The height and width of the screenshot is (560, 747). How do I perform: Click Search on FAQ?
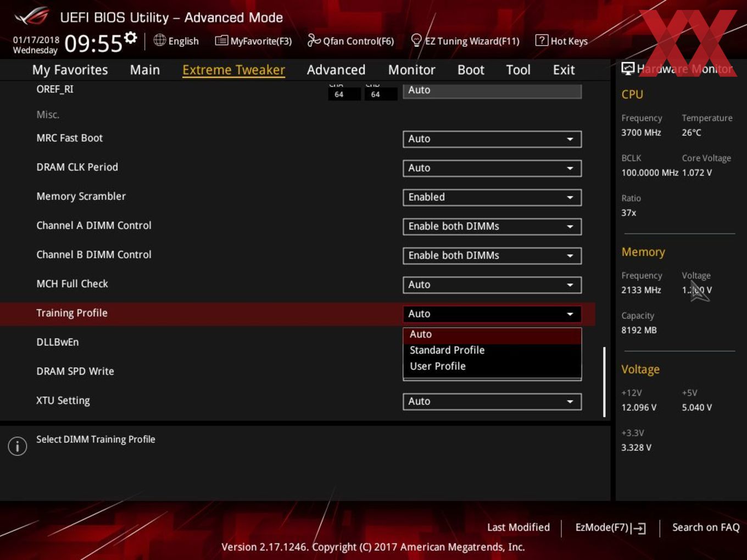pos(706,528)
